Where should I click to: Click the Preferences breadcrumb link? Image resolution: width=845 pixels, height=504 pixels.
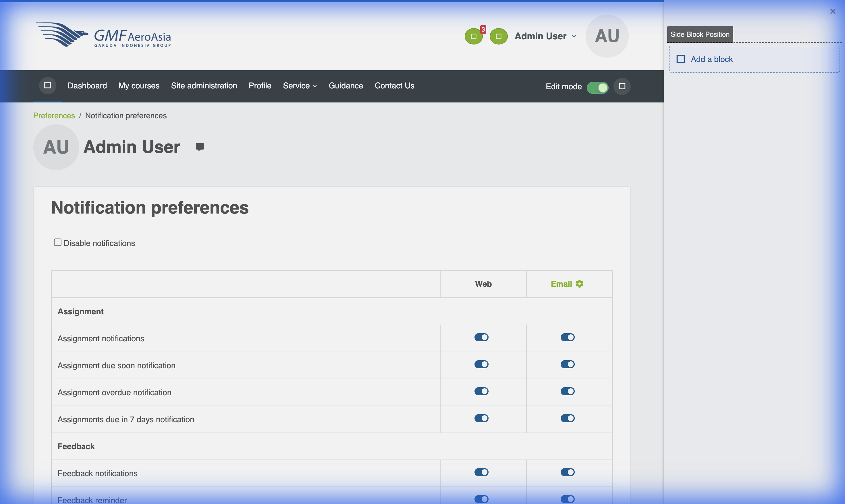click(x=54, y=115)
